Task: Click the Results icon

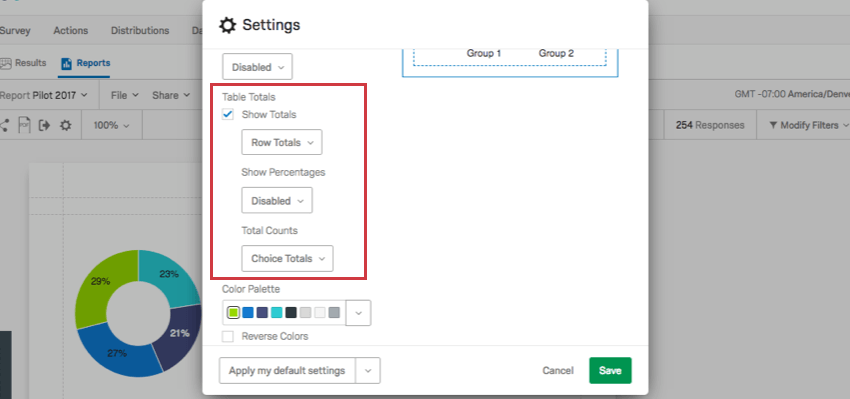Action: click(6, 63)
